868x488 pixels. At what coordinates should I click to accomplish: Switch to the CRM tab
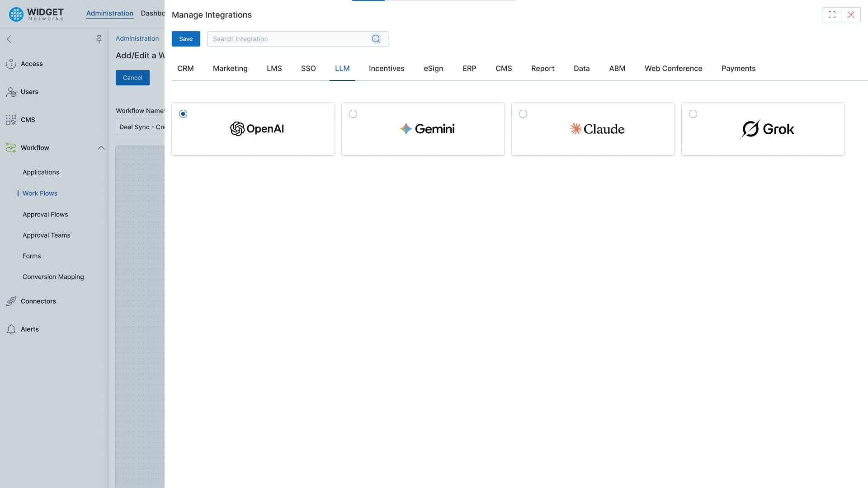(185, 69)
